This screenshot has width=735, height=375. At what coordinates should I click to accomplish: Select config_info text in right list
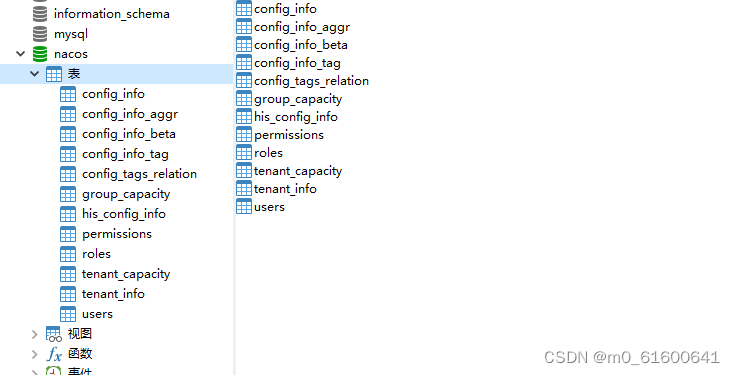[285, 9]
